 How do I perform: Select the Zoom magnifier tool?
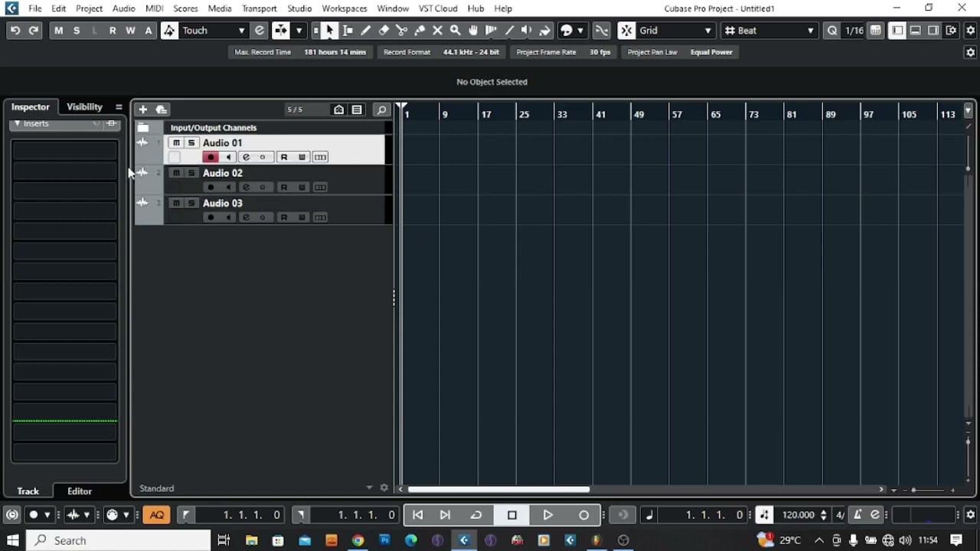point(456,31)
